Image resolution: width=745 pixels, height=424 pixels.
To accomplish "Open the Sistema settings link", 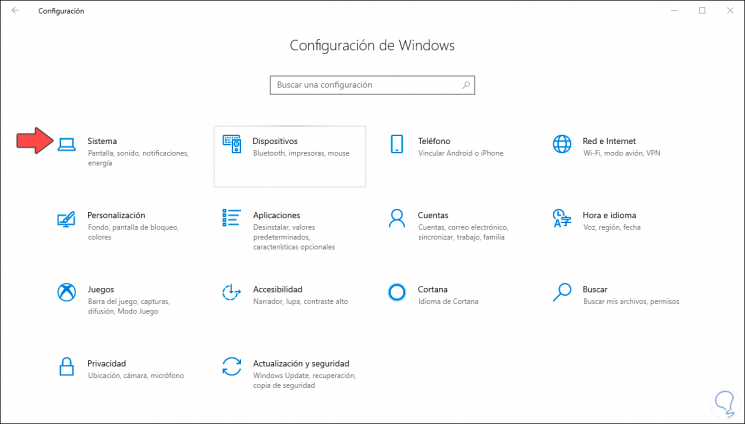I will 102,141.
